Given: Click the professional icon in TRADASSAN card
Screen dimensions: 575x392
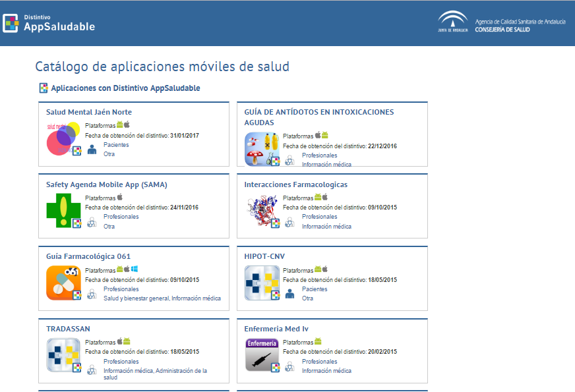Looking at the screenshot, I should [x=92, y=370].
